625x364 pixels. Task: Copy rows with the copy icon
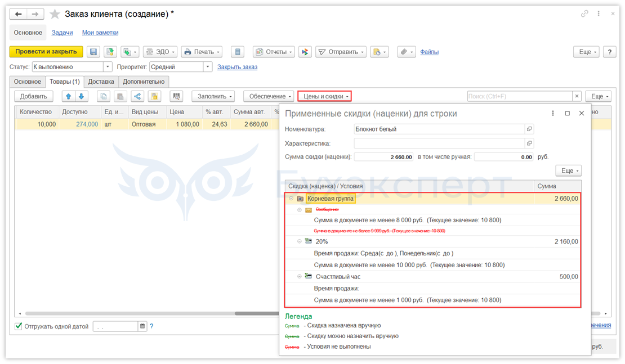[104, 96]
